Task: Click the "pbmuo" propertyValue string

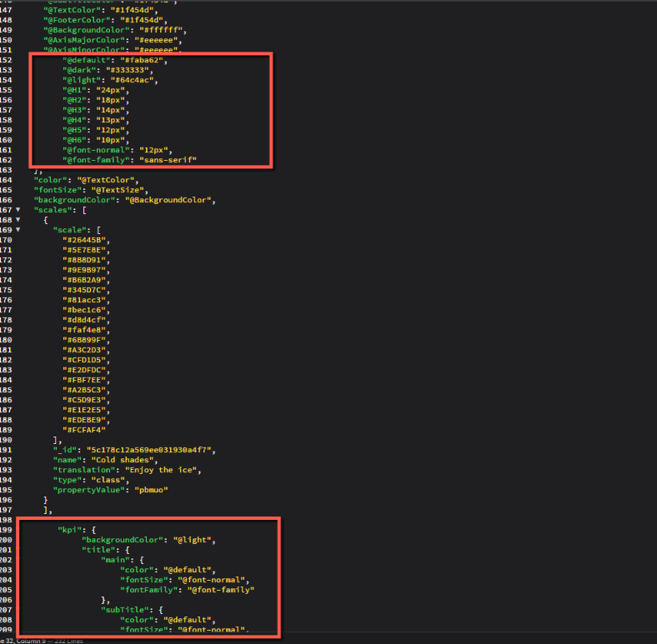Action: 153,490
